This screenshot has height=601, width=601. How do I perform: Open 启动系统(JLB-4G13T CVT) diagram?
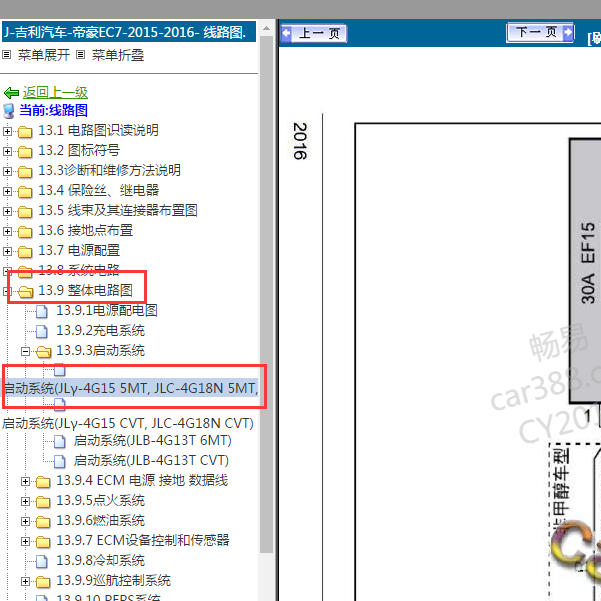click(x=151, y=460)
